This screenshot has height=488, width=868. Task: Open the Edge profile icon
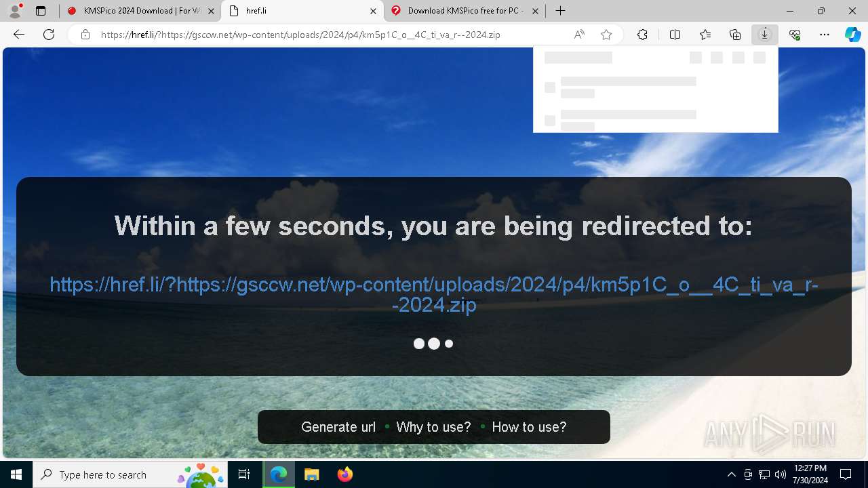[15, 11]
